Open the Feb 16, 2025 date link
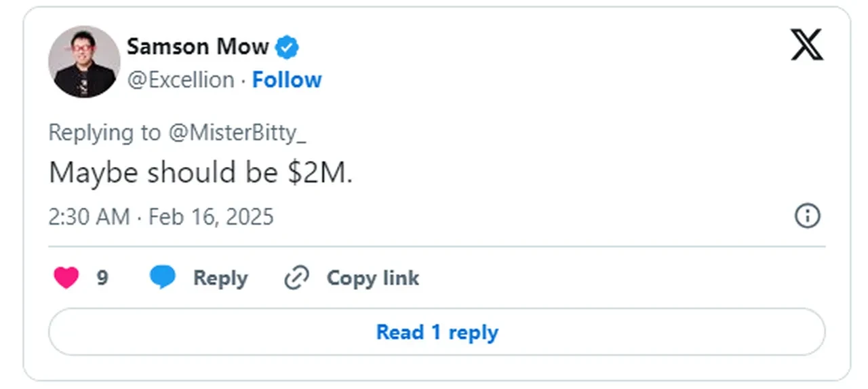This screenshot has height=389, width=868. [211, 217]
